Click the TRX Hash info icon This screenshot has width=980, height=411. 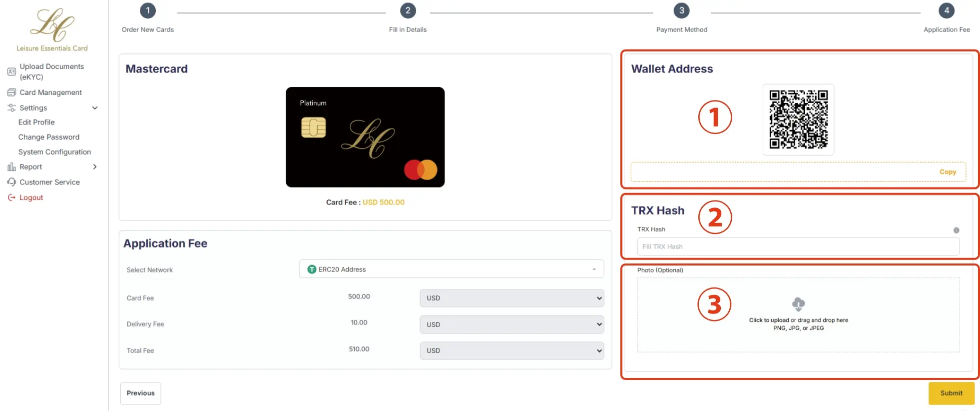point(956,230)
